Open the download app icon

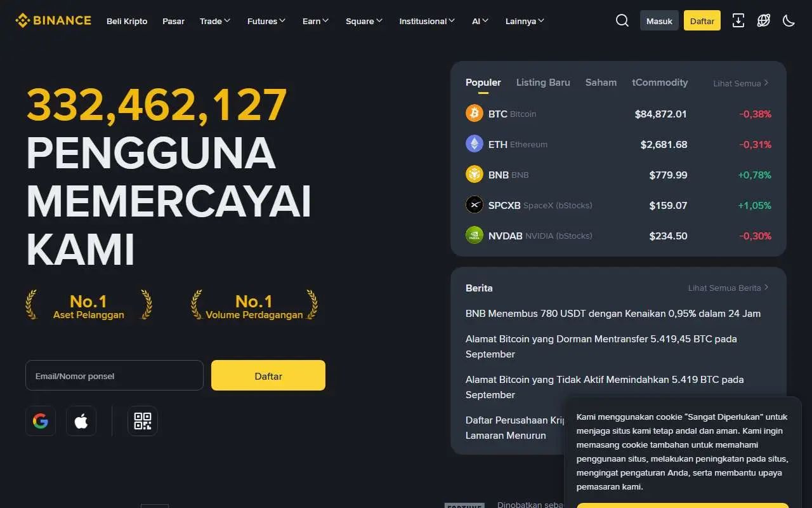click(738, 20)
